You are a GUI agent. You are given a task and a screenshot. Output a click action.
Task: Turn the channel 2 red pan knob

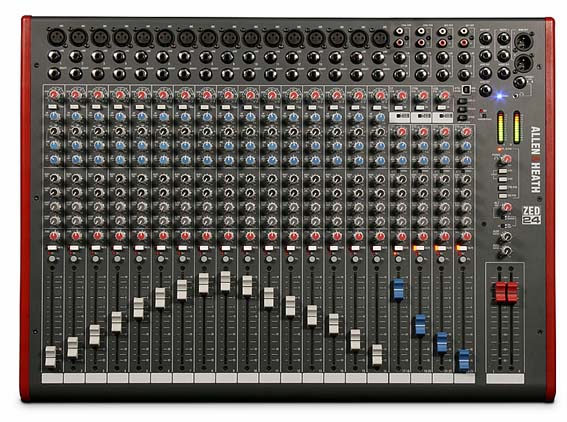click(76, 236)
